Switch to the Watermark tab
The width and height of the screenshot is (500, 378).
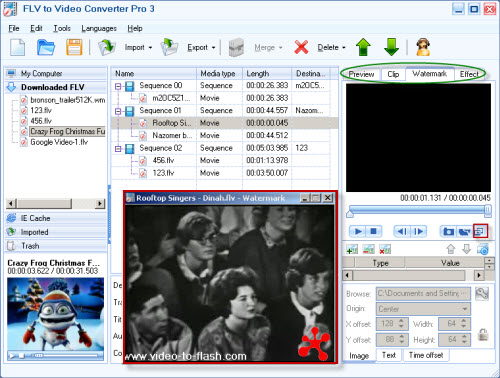[x=430, y=74]
